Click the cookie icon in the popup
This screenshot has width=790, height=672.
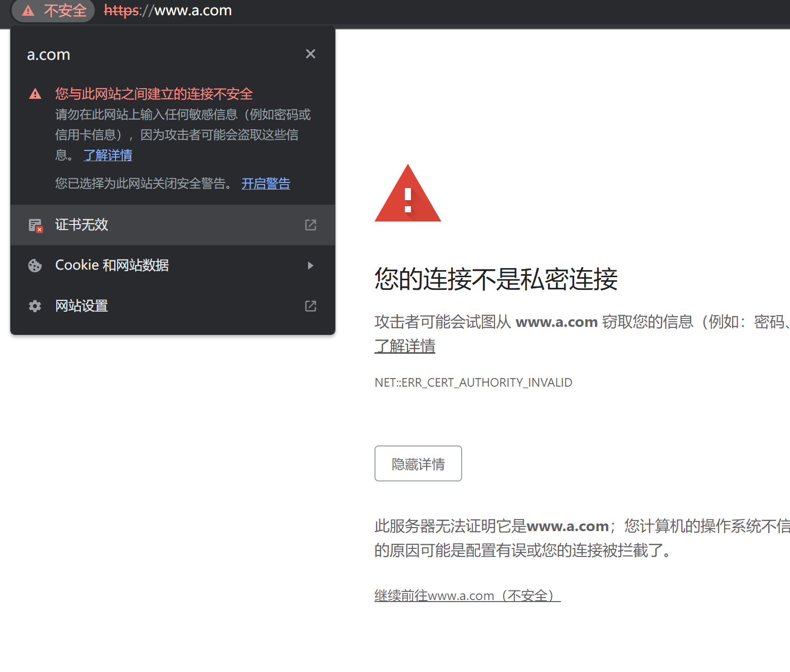click(35, 266)
